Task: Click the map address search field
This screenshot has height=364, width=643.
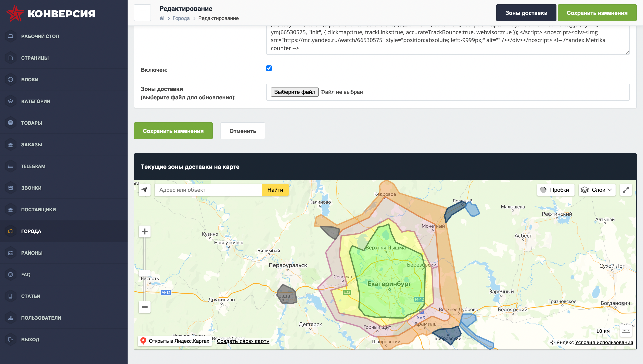Action: pos(208,190)
